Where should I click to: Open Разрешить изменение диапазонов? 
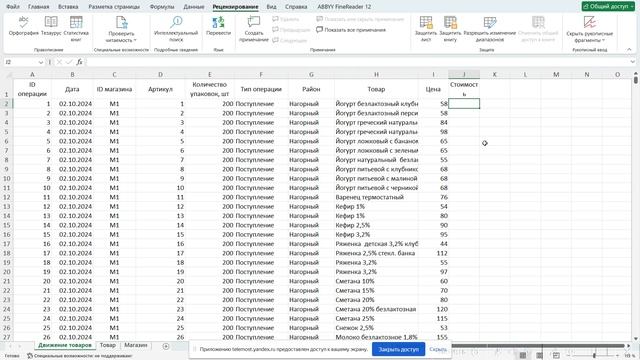click(x=489, y=29)
